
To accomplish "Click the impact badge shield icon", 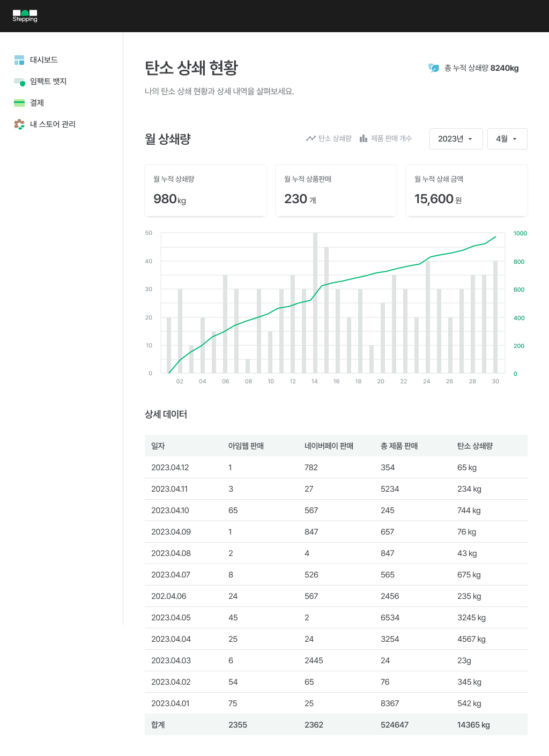I will click(20, 81).
